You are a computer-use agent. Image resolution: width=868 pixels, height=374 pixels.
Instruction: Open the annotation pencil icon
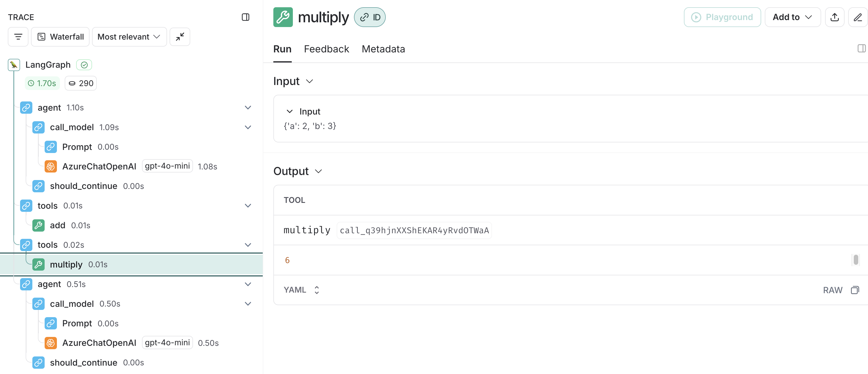[858, 17]
